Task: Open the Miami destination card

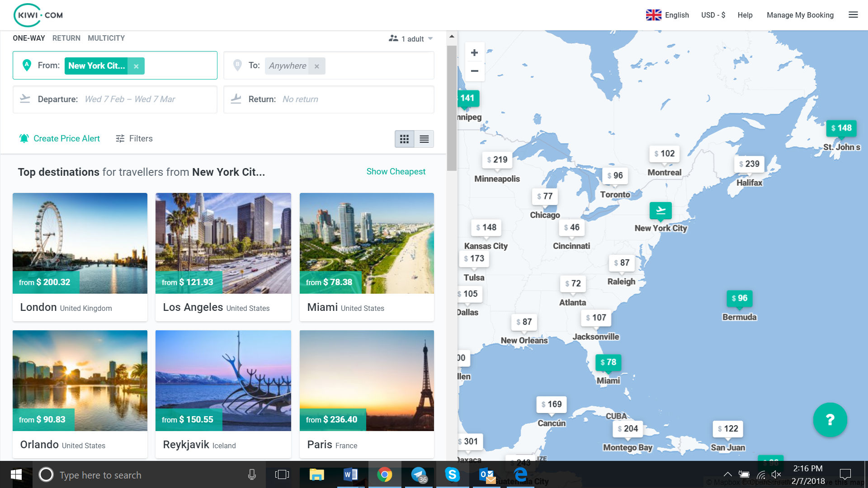Action: point(367,257)
